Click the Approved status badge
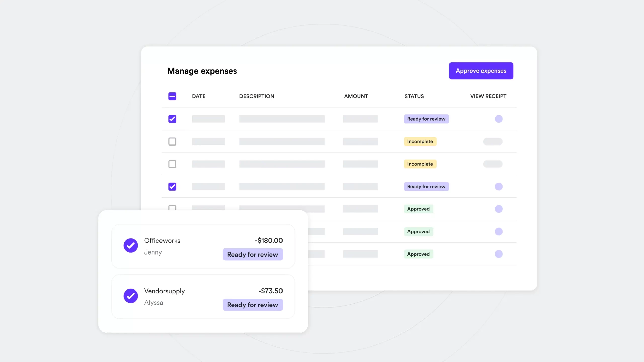This screenshot has width=644, height=362. pos(418,209)
